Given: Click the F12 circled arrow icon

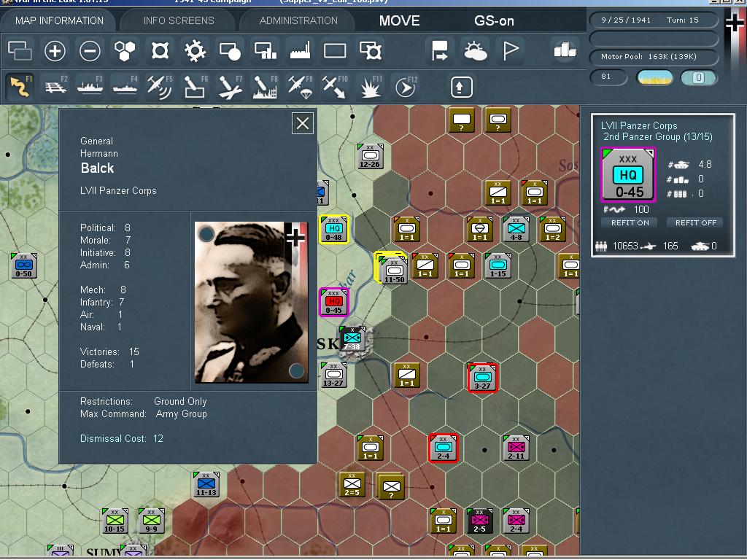Looking at the screenshot, I should tap(406, 87).
